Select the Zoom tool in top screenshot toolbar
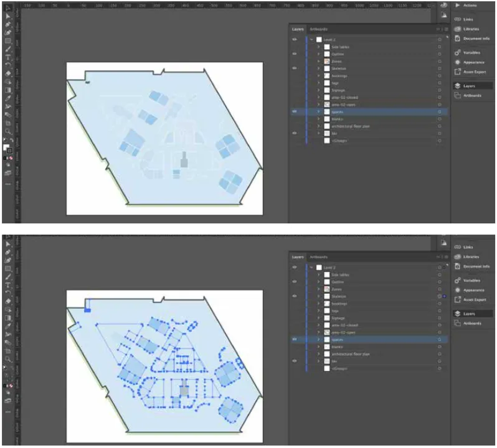The height and width of the screenshot is (448, 497). [8, 131]
